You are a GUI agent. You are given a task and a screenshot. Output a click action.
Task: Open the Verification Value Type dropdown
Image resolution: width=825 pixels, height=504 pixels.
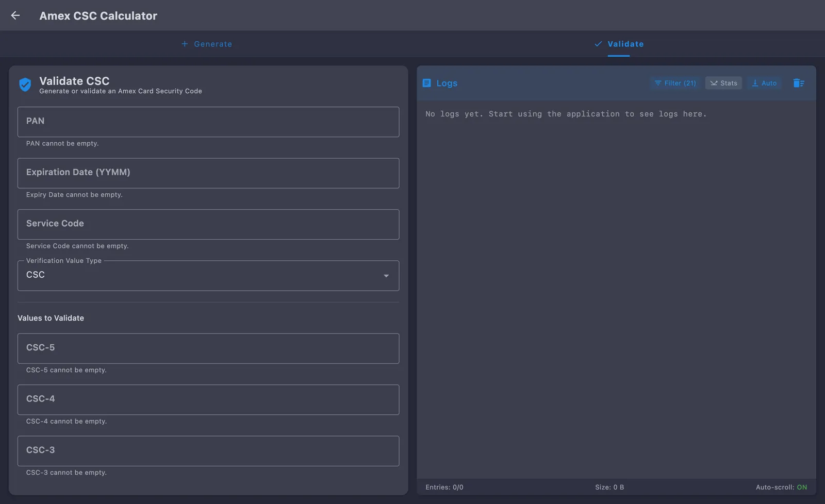pyautogui.click(x=208, y=276)
